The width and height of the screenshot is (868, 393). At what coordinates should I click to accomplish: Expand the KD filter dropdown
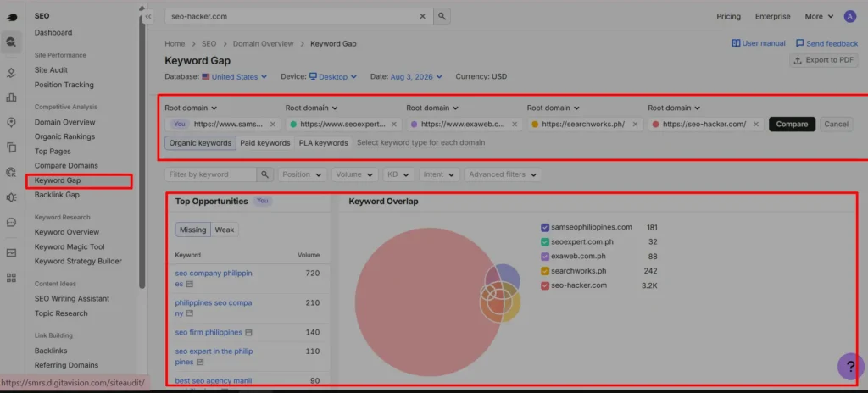pyautogui.click(x=398, y=174)
